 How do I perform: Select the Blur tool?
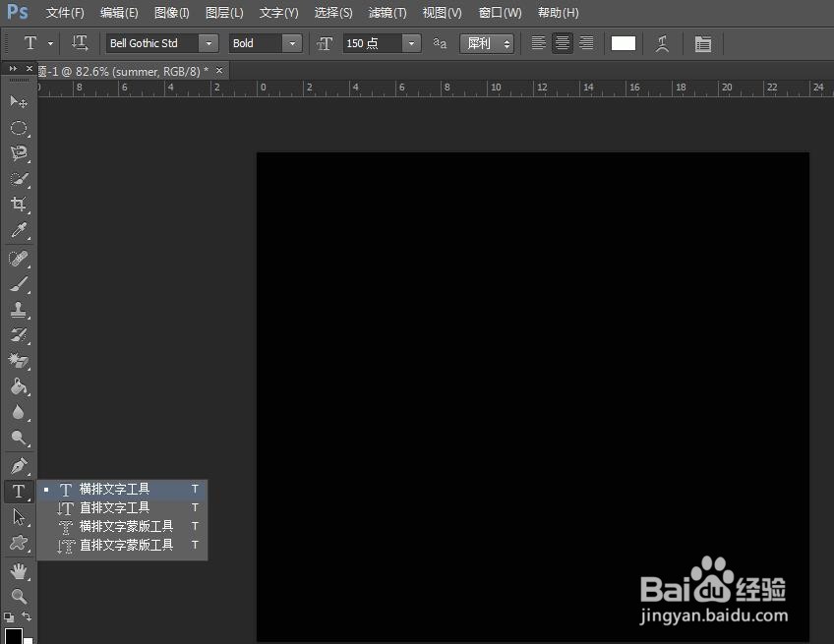[x=19, y=412]
